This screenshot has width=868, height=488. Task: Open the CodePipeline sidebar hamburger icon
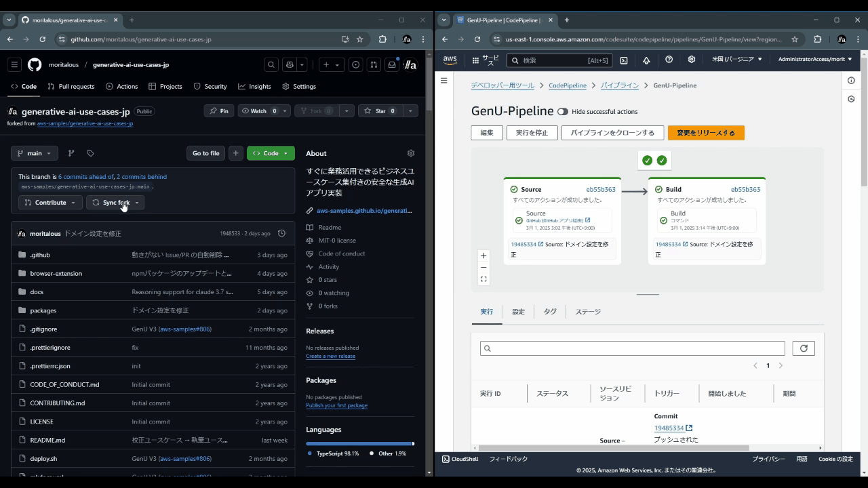444,80
